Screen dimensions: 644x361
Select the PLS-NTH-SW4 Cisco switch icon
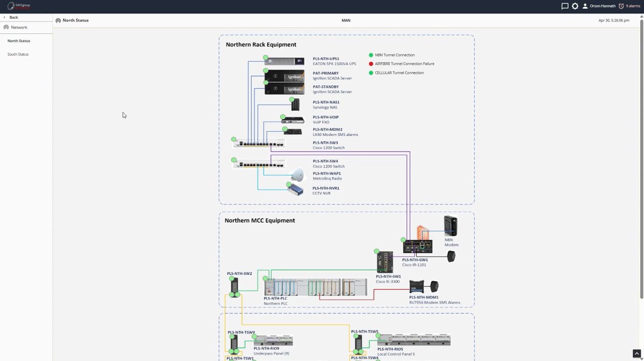pos(258,164)
